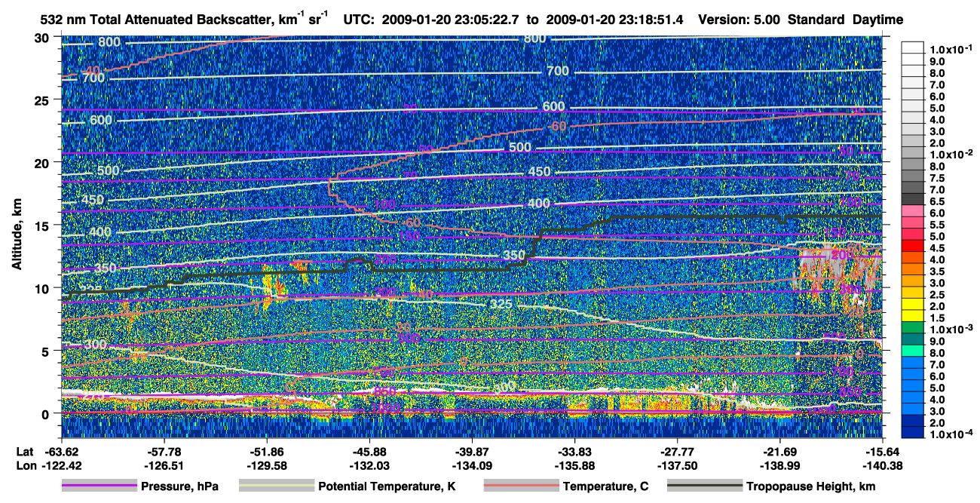The image size is (980, 503).
Task: Click the latitude value -63.62
Action: pos(61,452)
